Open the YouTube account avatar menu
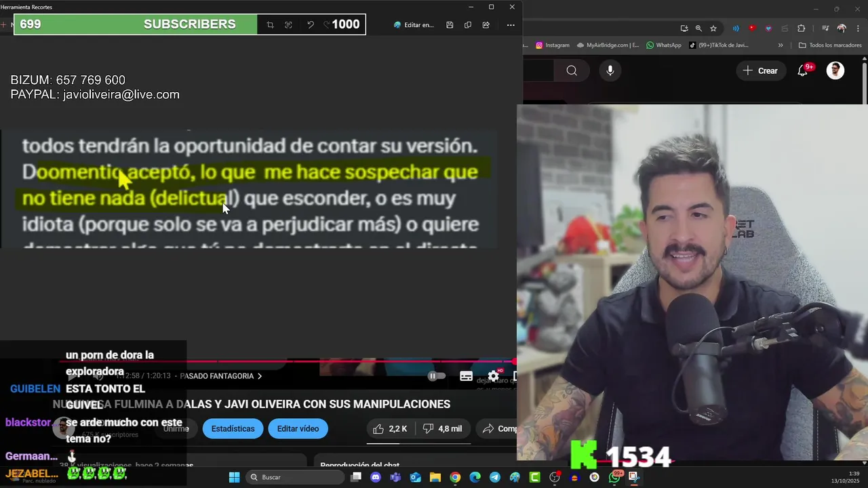The image size is (868, 488). pyautogui.click(x=835, y=70)
